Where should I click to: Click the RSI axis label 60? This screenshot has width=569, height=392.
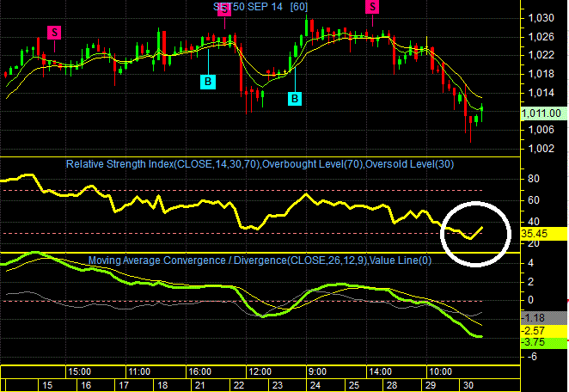(534, 200)
